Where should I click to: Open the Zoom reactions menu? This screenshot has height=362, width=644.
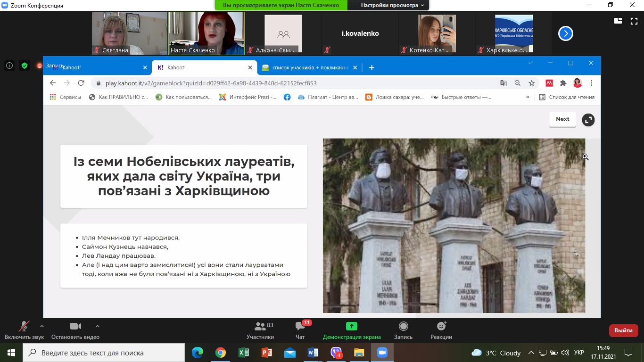tap(441, 330)
